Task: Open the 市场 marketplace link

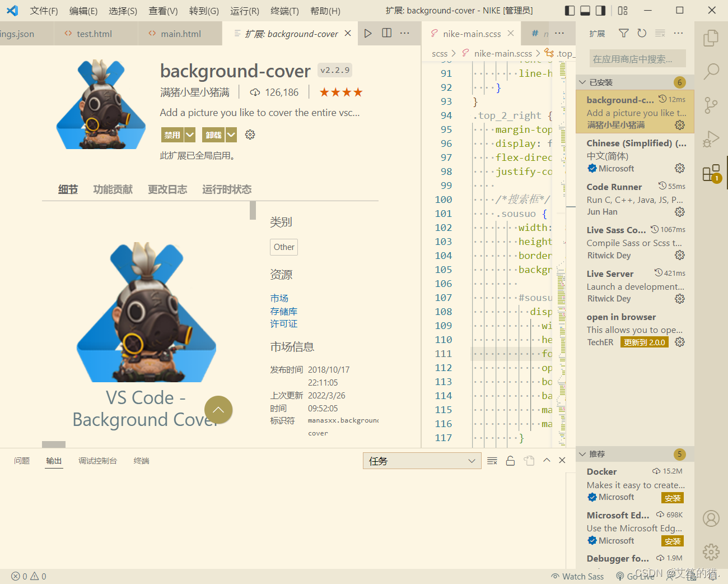Action: tap(279, 298)
